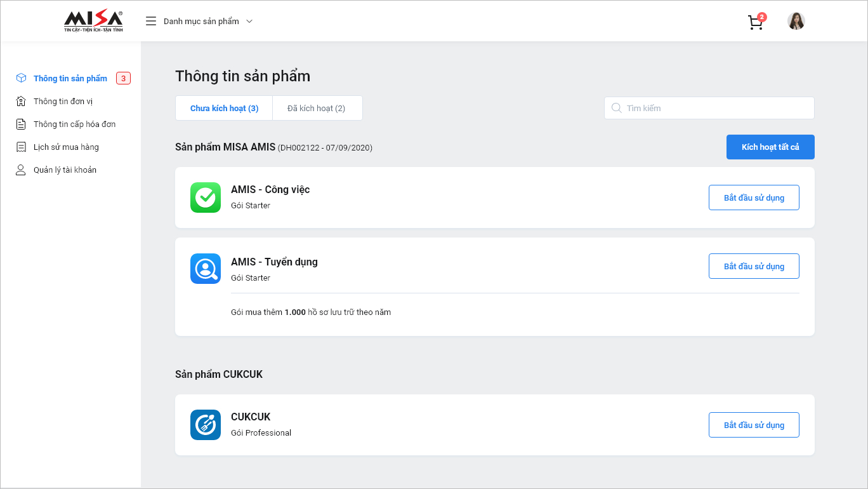Click the Sản phẩm CUKCUK heading
Screen dimensions: 868x489
click(219, 374)
